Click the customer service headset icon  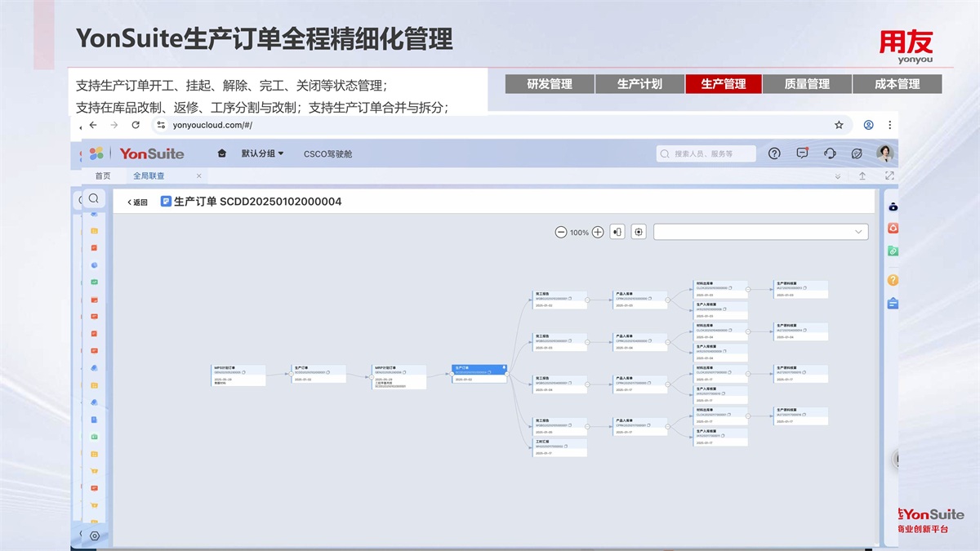(830, 153)
